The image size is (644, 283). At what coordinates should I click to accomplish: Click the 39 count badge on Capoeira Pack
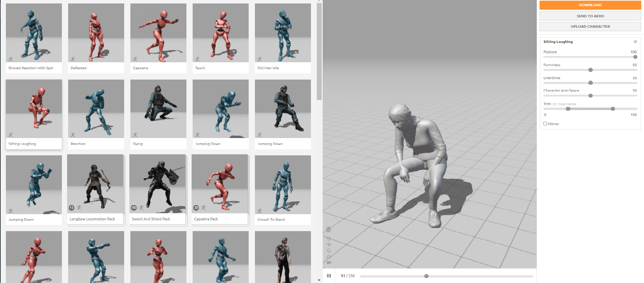coord(196,208)
